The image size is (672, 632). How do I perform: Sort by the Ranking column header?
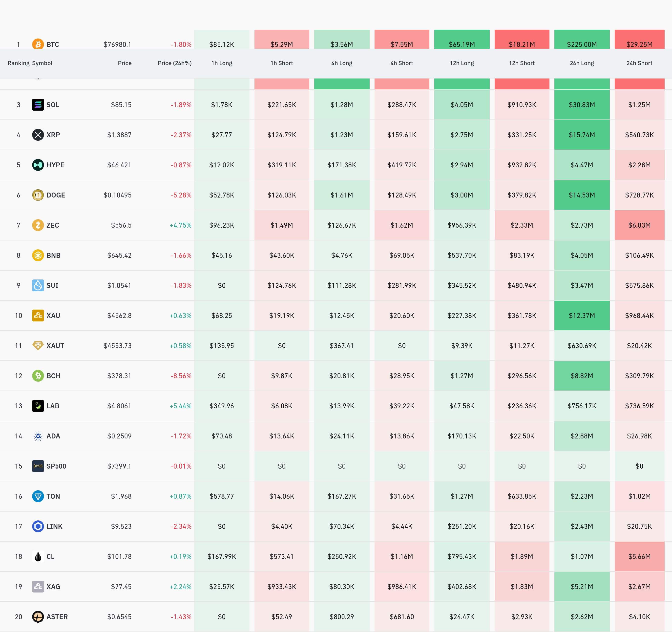coord(19,63)
